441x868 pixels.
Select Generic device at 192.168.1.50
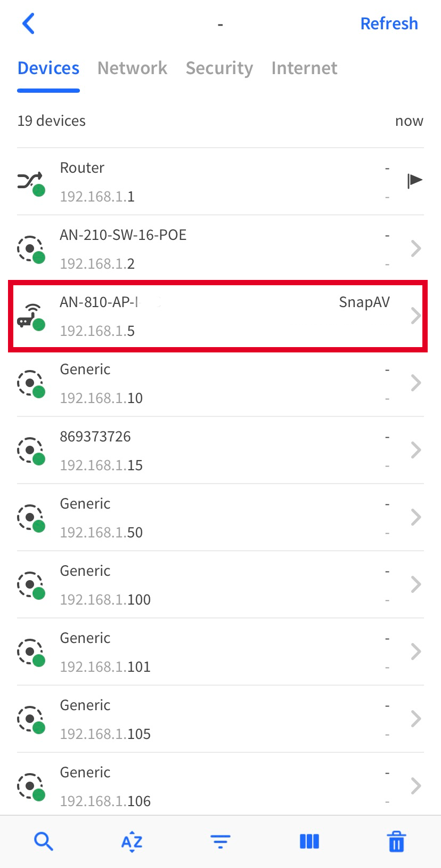(213, 517)
